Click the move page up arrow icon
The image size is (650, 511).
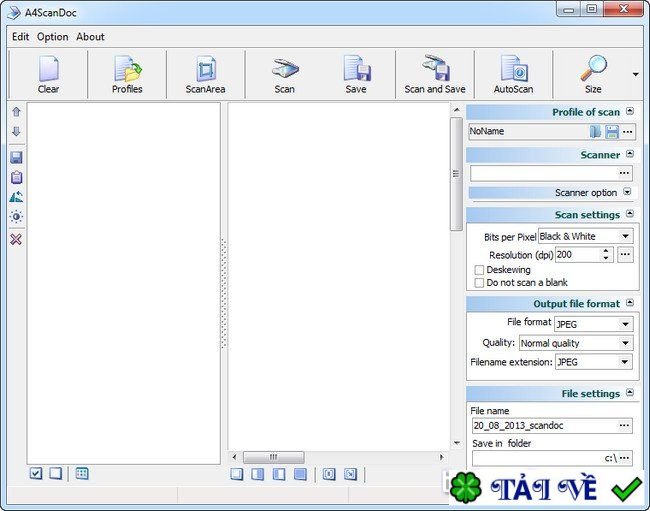pos(16,112)
